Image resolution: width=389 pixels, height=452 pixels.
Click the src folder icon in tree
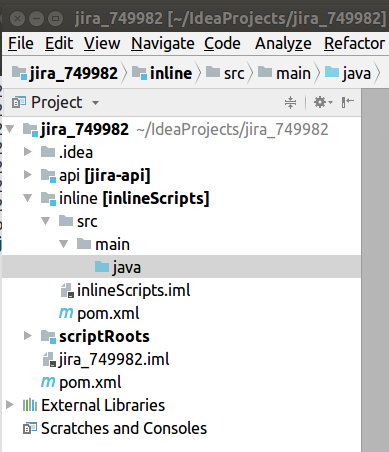66,221
